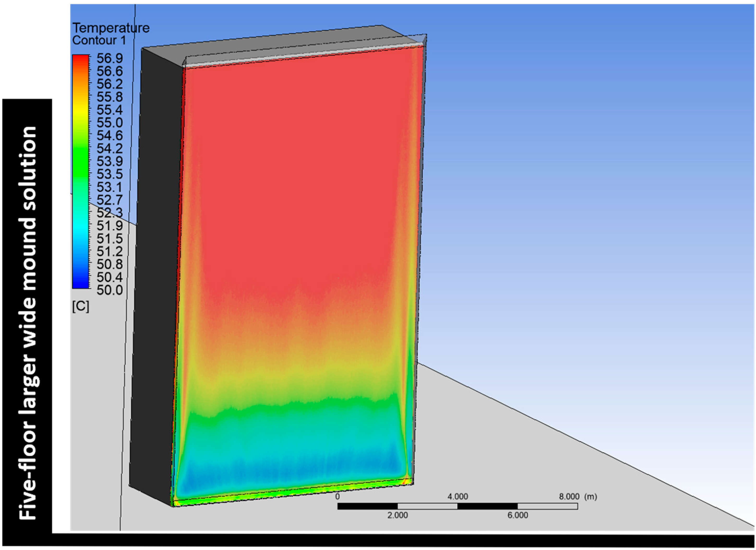Click the 55.0 legend value
756x550 pixels.
tap(110, 123)
